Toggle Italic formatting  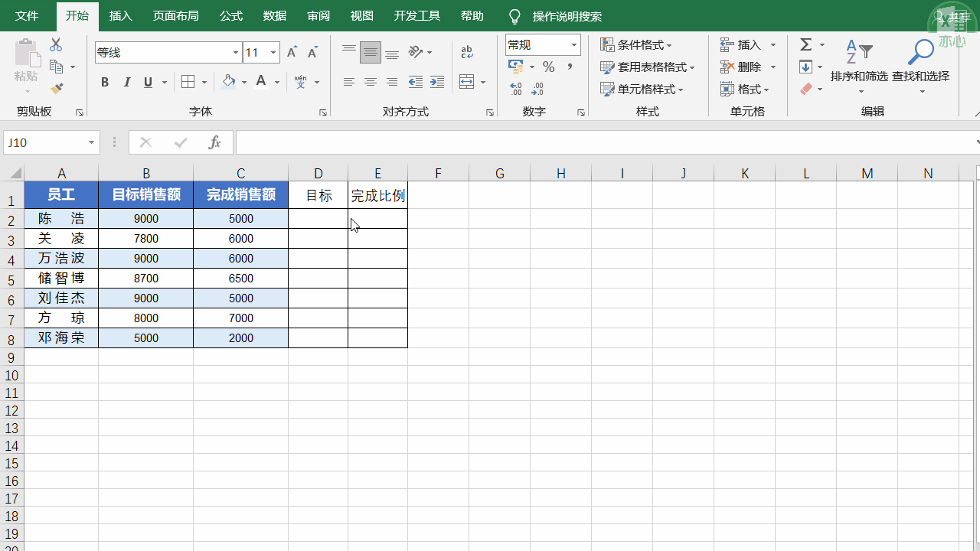127,82
